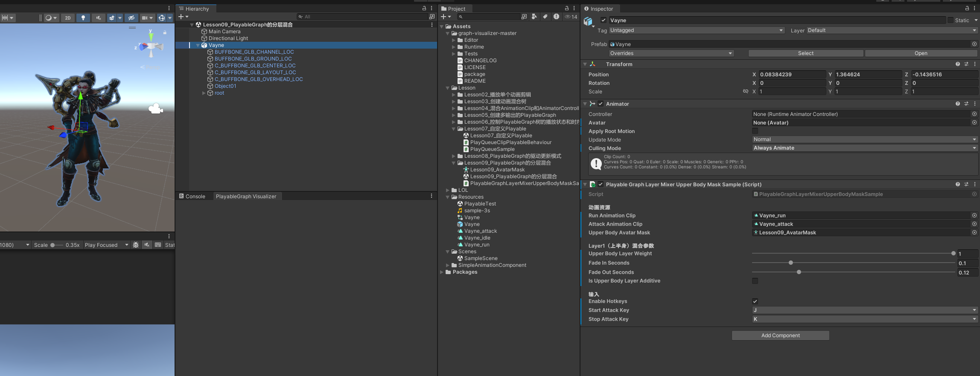Toggle scene lighting with the lightbulb icon
980x376 pixels.
pos(83,18)
